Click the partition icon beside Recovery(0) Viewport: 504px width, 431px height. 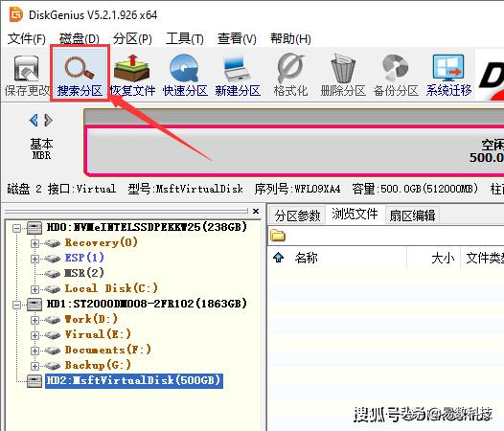(x=53, y=243)
